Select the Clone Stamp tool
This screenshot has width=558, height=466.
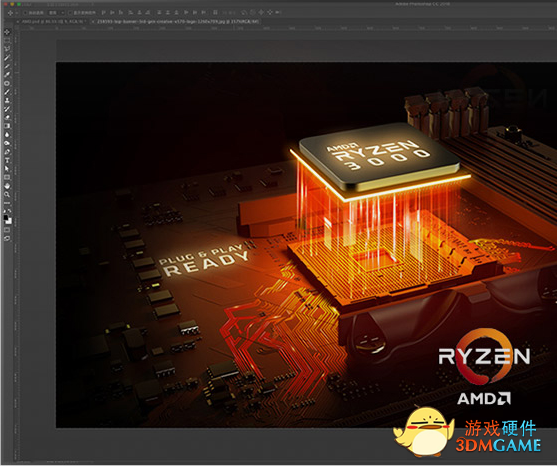click(7, 100)
